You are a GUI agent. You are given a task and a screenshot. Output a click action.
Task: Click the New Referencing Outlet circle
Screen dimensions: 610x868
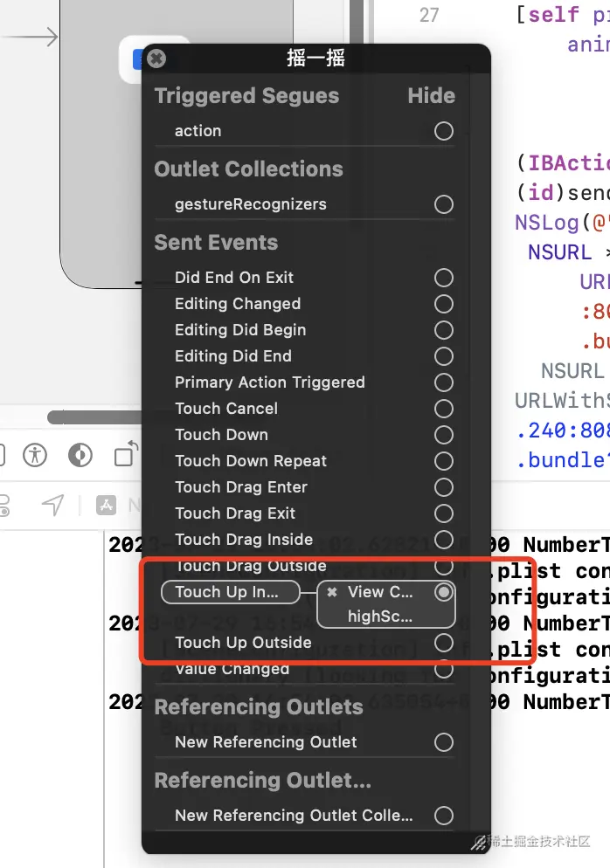point(444,741)
